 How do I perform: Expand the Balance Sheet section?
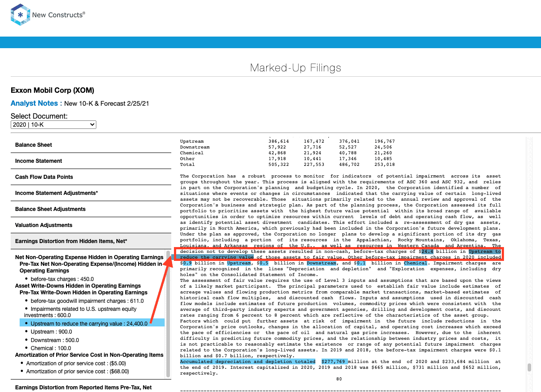91,145
